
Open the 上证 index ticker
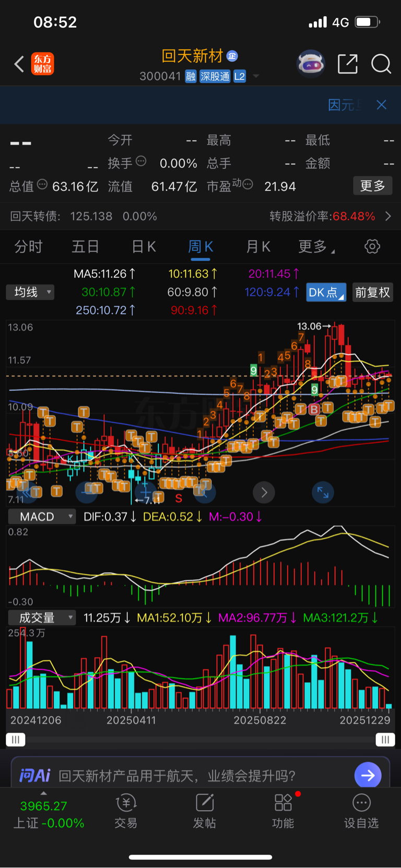tap(49, 814)
